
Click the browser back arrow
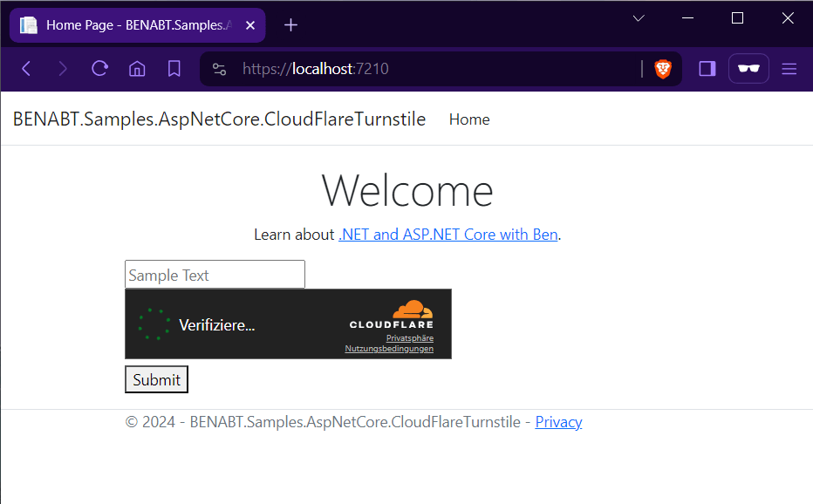[x=26, y=69]
